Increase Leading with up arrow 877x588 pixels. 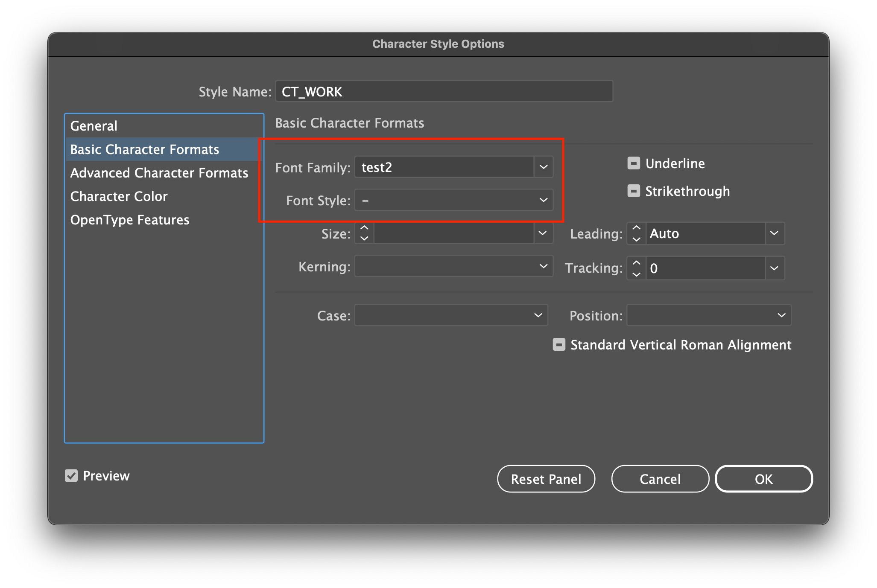coord(636,228)
